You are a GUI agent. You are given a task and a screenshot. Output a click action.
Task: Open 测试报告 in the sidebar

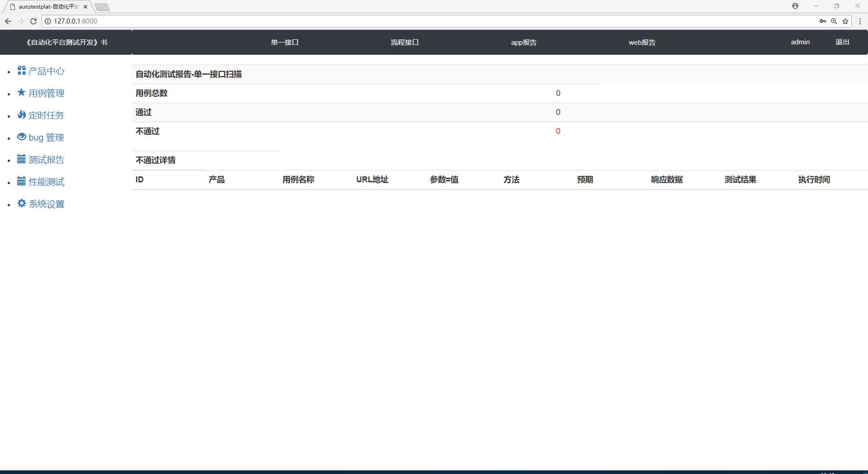(x=46, y=160)
